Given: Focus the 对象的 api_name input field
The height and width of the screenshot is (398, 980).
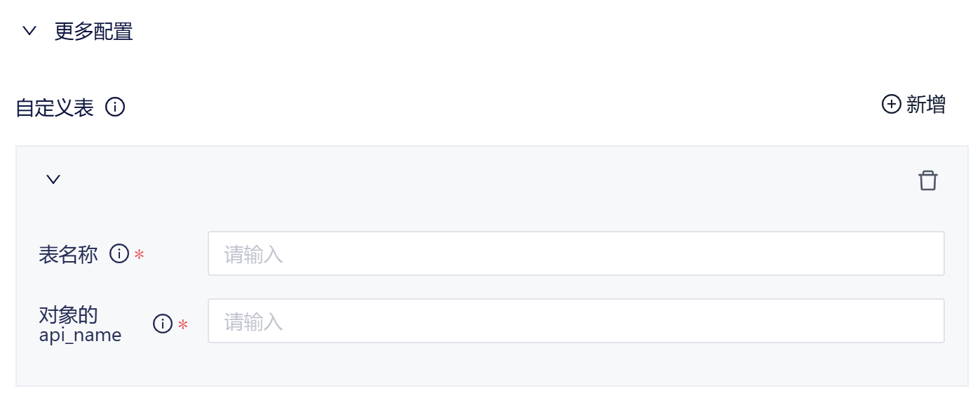Looking at the screenshot, I should (x=575, y=321).
